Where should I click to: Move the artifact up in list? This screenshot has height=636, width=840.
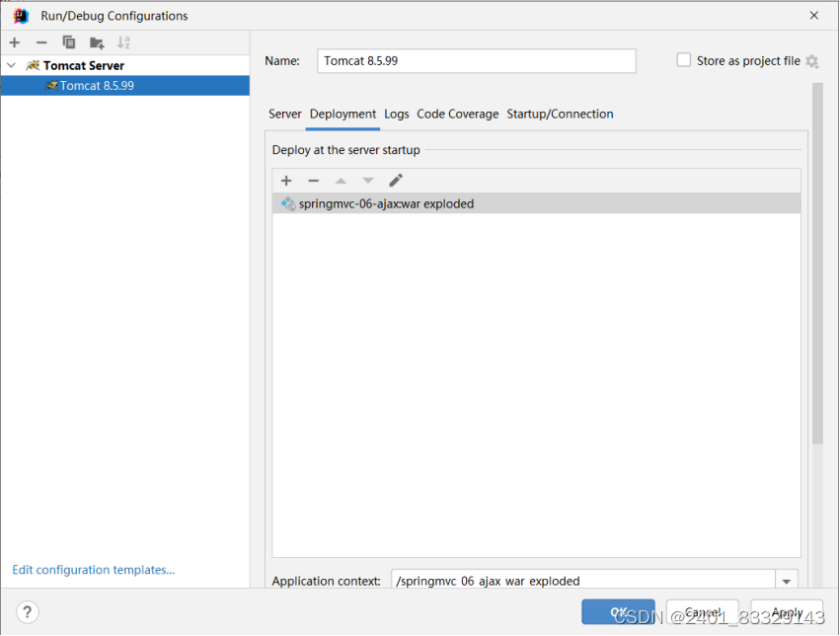point(341,181)
